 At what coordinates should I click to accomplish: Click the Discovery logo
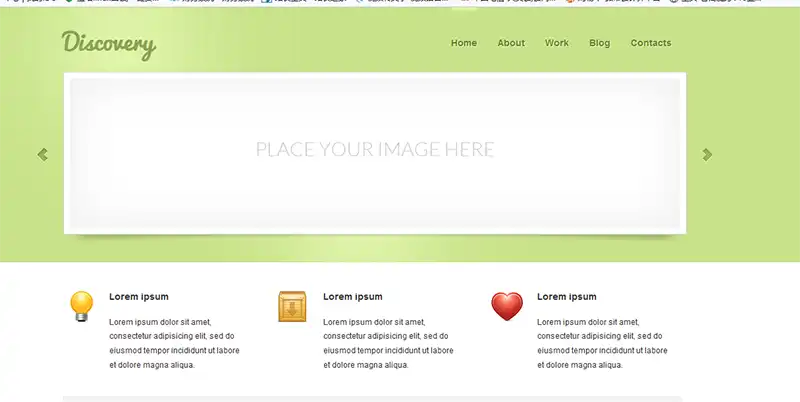(x=109, y=44)
